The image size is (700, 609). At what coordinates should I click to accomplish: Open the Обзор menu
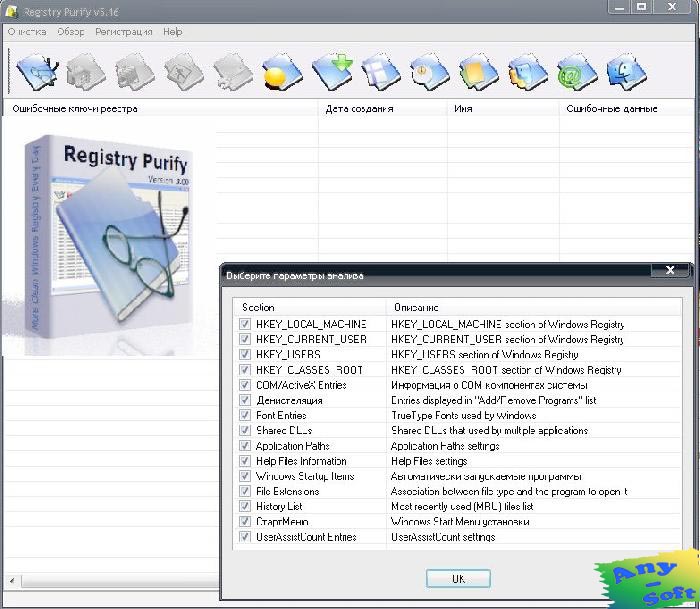point(71,32)
